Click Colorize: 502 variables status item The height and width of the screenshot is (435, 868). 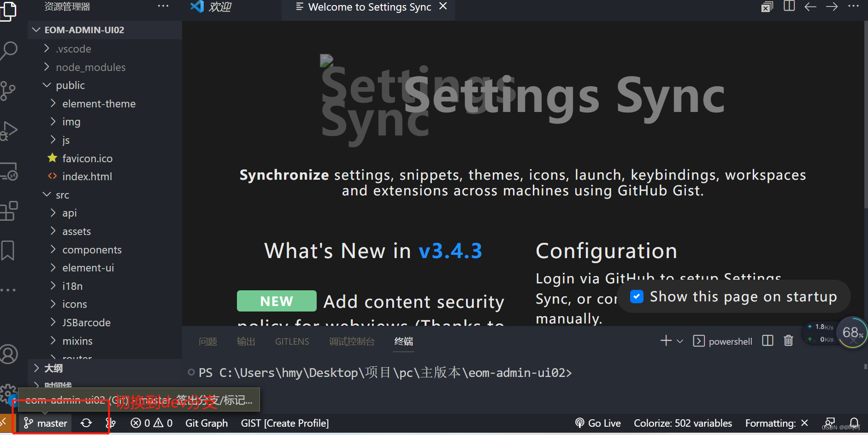pyautogui.click(x=683, y=423)
